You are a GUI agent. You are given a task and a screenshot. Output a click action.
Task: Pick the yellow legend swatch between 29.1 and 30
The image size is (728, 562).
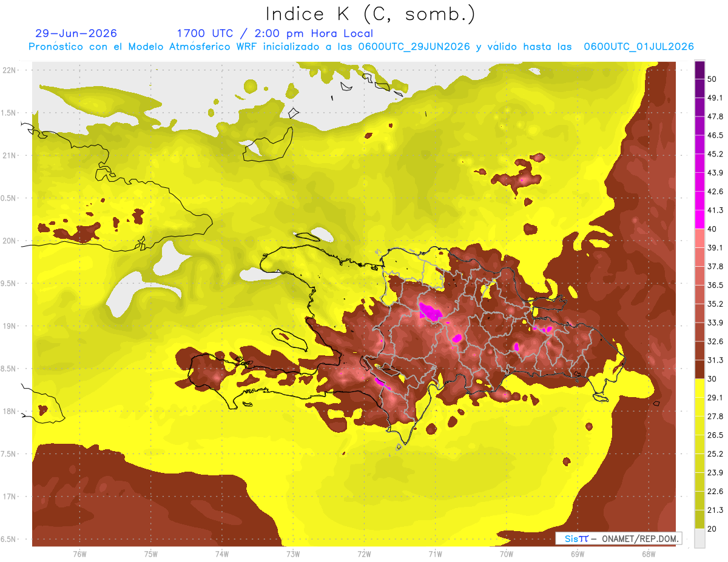(x=699, y=388)
